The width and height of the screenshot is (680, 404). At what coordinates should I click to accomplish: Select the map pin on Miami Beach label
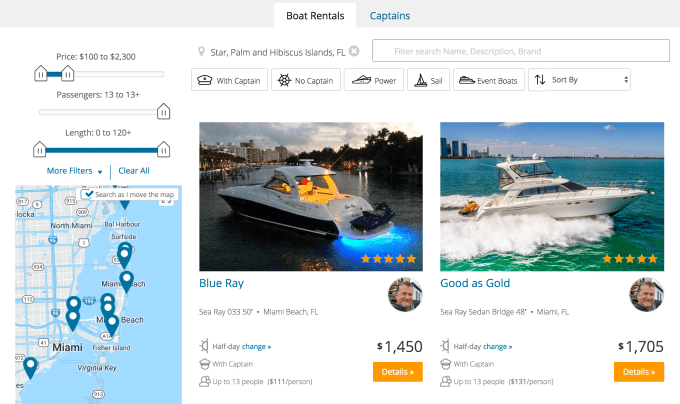pyautogui.click(x=126, y=282)
